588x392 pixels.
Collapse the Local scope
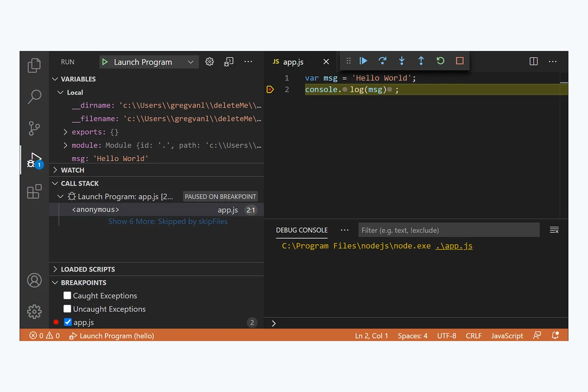[61, 92]
